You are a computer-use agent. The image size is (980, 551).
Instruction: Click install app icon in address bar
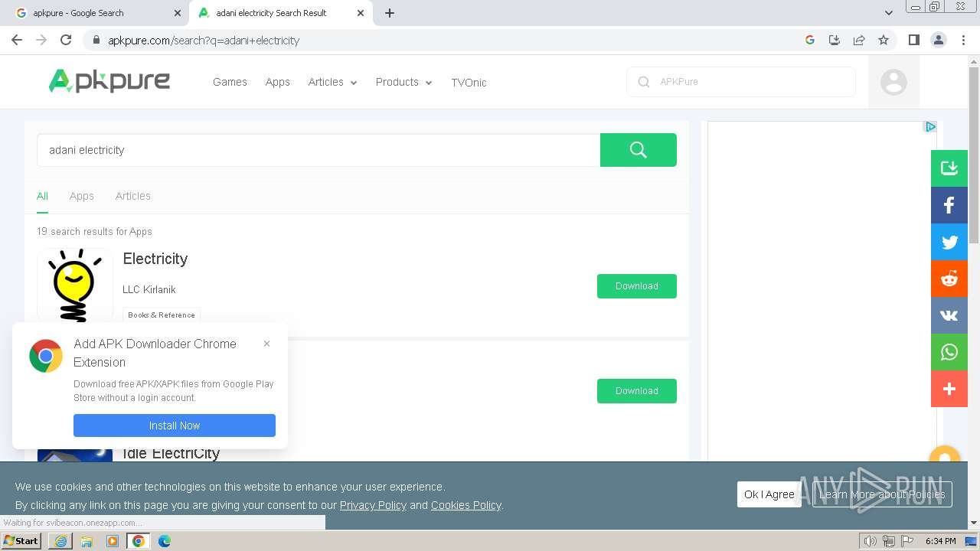(x=835, y=40)
